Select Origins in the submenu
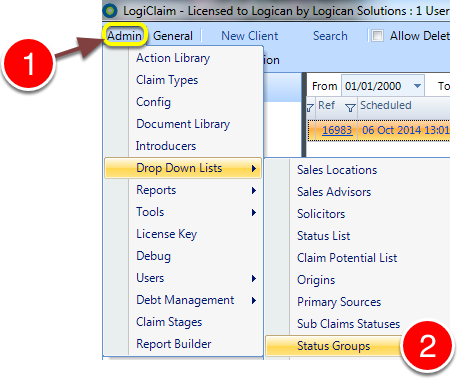464x381 pixels. click(358, 280)
